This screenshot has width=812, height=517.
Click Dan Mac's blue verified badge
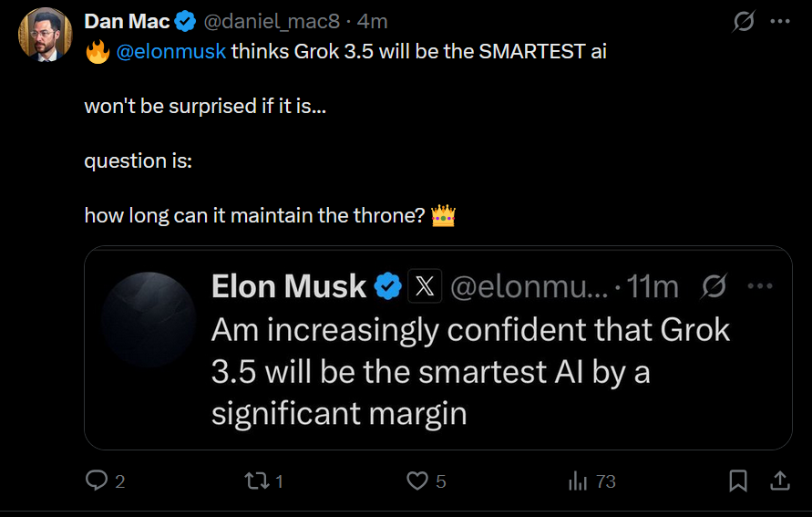(x=185, y=22)
